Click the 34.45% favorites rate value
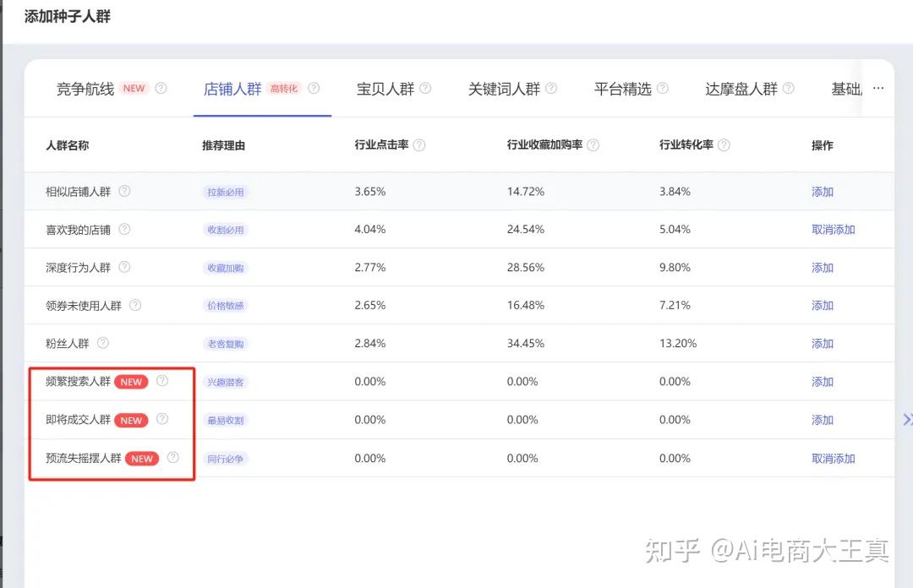The height and width of the screenshot is (588, 913). tap(525, 344)
